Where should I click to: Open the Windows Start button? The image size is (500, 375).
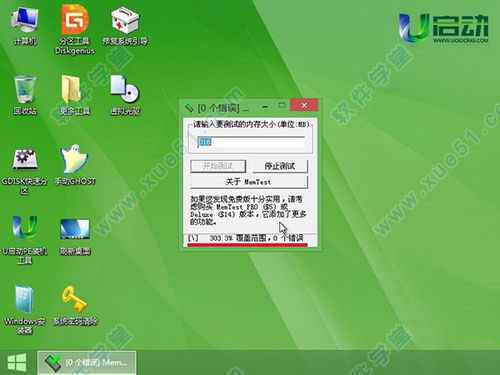[17, 362]
